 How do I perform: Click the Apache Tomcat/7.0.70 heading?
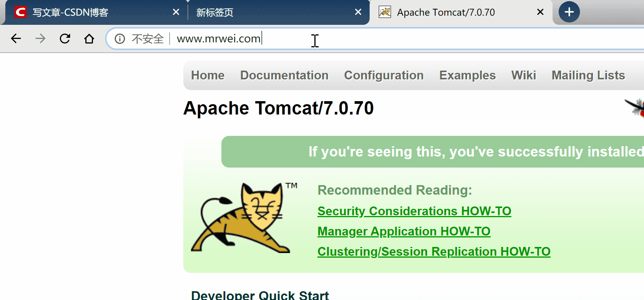point(279,108)
